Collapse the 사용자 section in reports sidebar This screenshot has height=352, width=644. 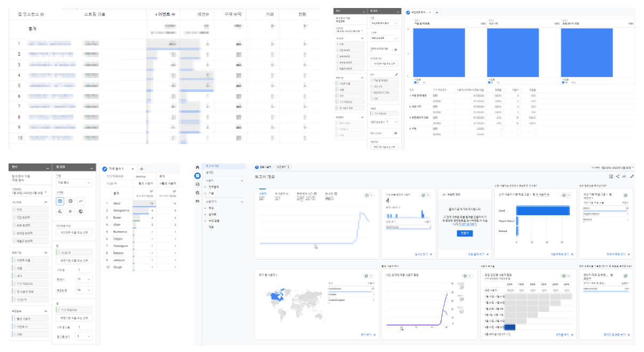pos(242,181)
